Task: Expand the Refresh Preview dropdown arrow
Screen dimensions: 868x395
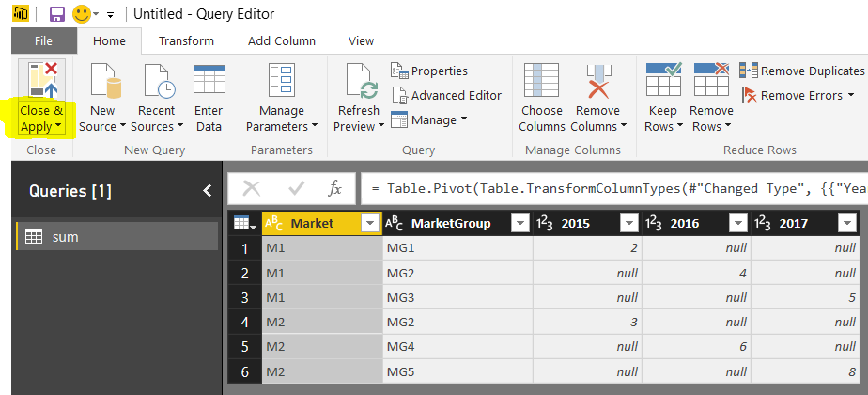Action: pyautogui.click(x=380, y=126)
